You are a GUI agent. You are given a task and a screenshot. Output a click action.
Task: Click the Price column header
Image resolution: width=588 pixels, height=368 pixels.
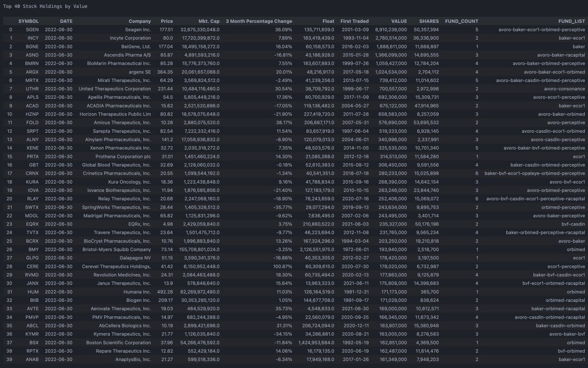coord(167,21)
